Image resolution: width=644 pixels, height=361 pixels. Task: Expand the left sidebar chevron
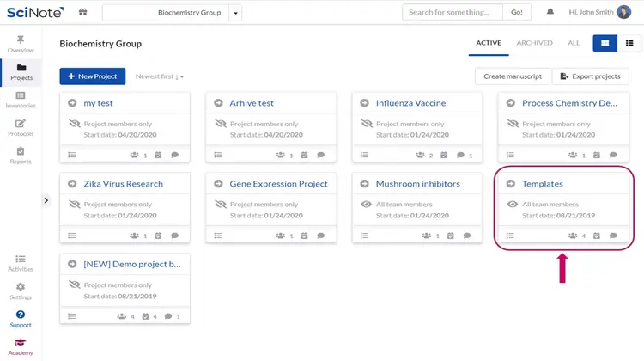(x=46, y=200)
